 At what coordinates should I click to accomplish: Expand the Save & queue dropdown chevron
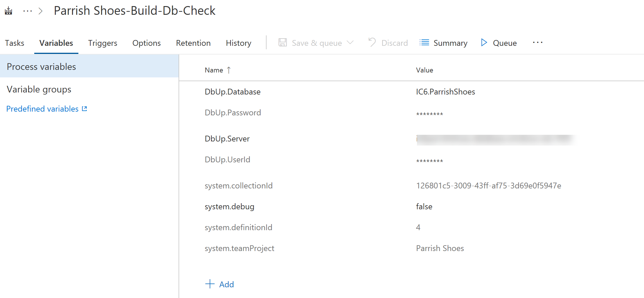pyautogui.click(x=350, y=43)
